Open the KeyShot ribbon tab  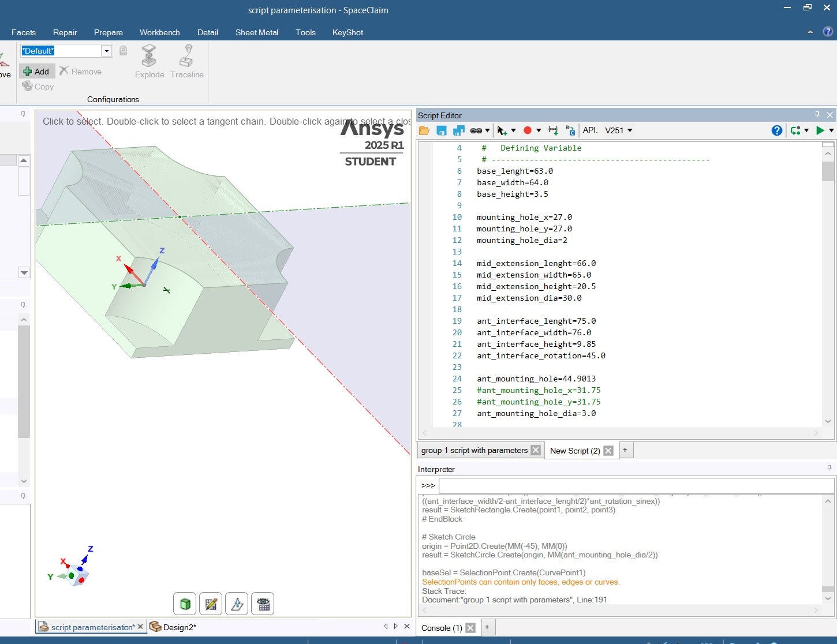pos(348,32)
